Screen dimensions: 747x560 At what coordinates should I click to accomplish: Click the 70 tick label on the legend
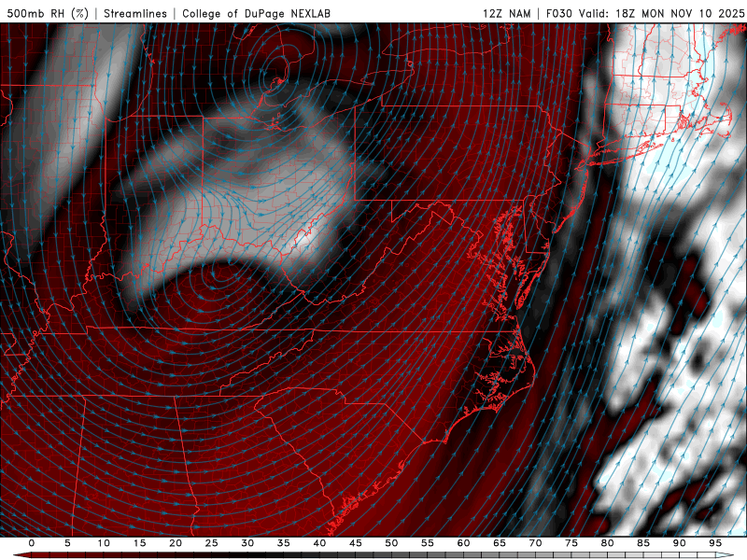point(535,543)
